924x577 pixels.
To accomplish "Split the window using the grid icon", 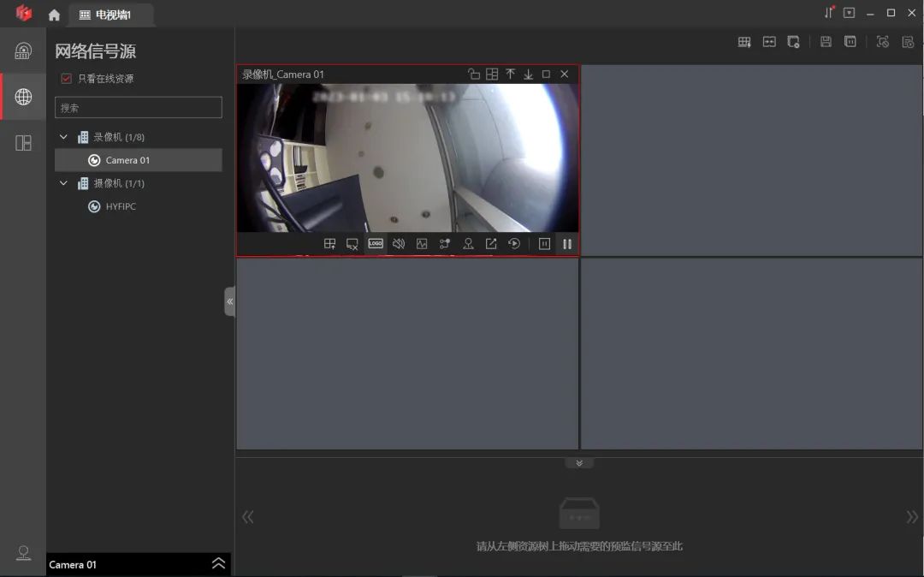I will coord(492,74).
